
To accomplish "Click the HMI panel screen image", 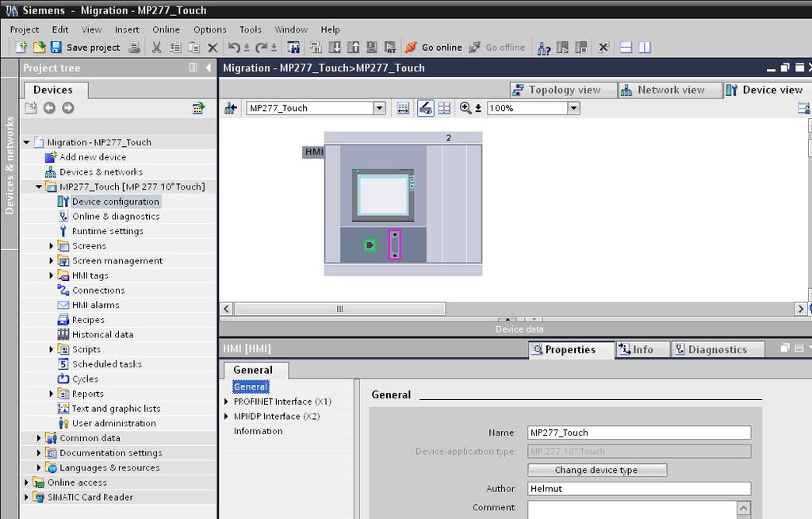I will pyautogui.click(x=384, y=195).
